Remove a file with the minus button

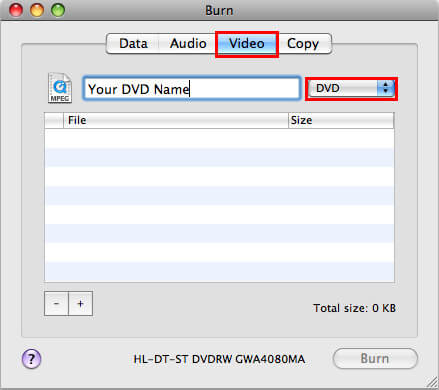(x=56, y=304)
